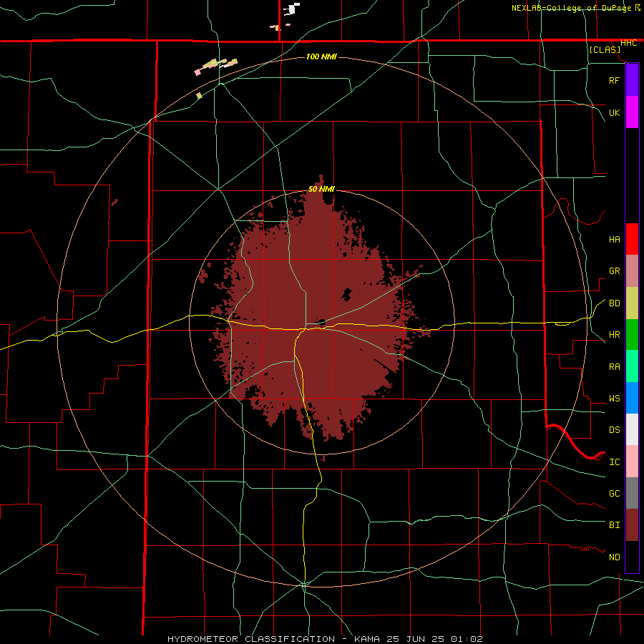Click the IC legend label

coord(614,462)
